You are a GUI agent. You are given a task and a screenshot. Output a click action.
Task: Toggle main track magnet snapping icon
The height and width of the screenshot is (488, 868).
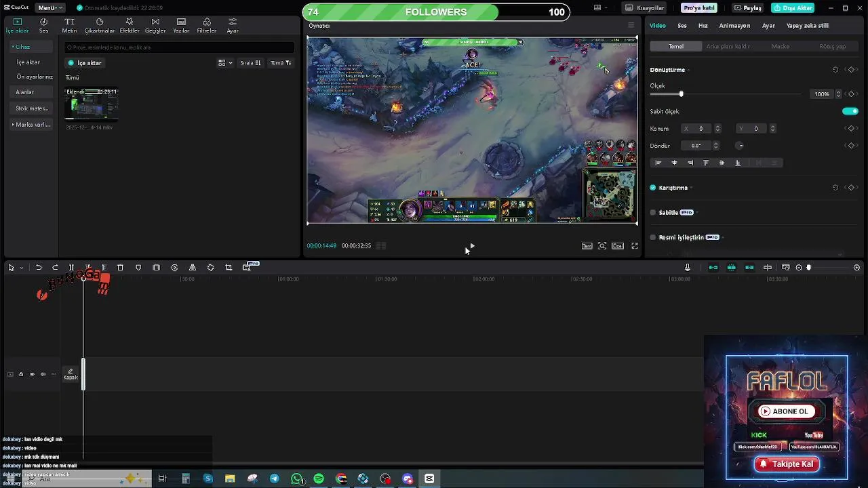(713, 268)
